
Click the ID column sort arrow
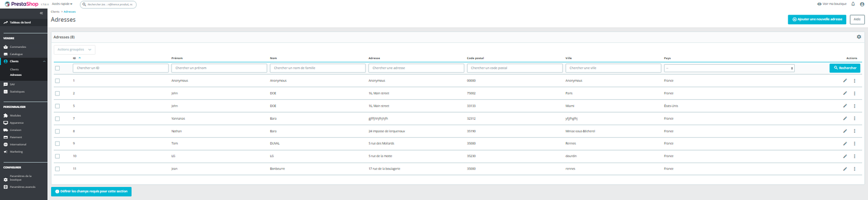pos(80,57)
